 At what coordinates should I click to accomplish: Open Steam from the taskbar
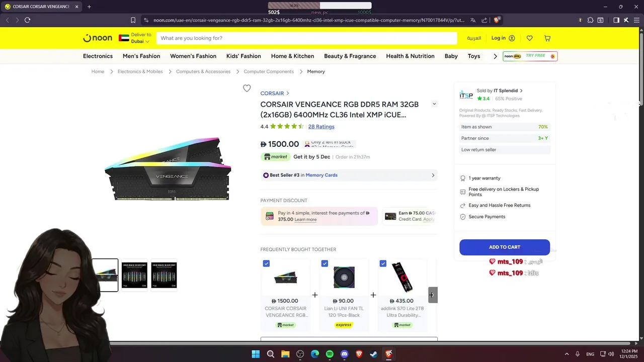tap(374, 354)
